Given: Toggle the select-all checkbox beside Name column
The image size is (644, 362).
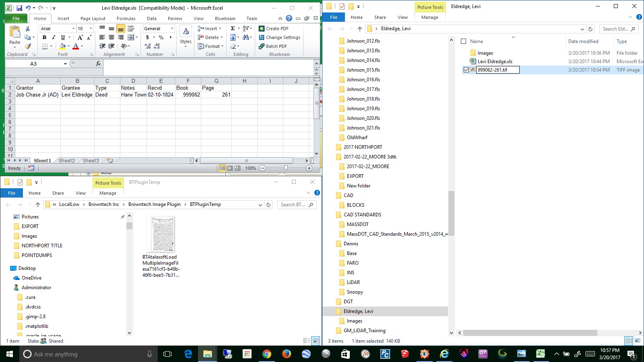Looking at the screenshot, I should (x=463, y=41).
